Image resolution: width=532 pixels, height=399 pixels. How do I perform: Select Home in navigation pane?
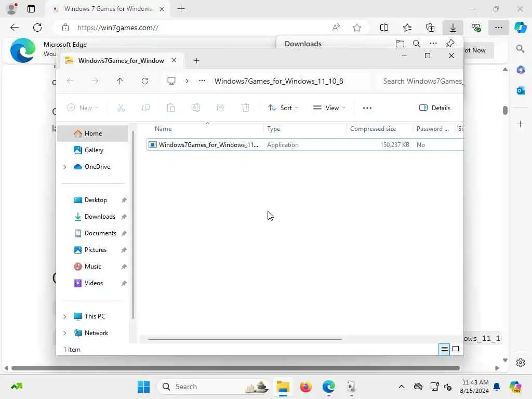tap(92, 134)
